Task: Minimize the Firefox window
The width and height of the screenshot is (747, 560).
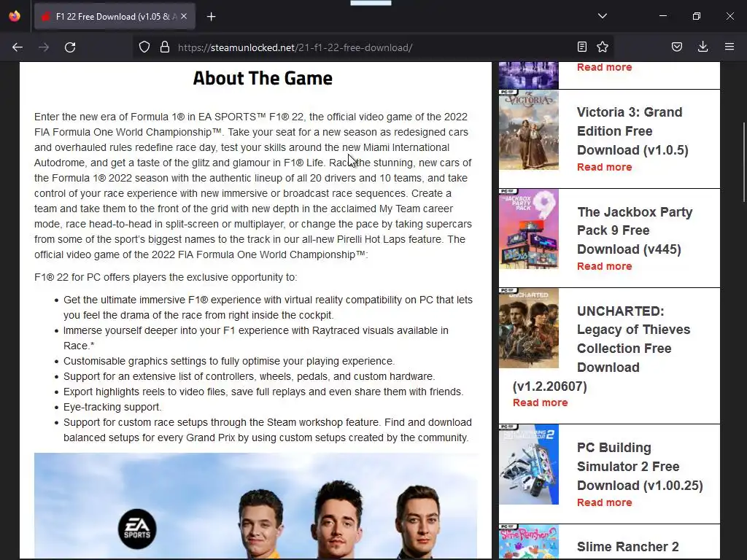Action: pyautogui.click(x=662, y=16)
